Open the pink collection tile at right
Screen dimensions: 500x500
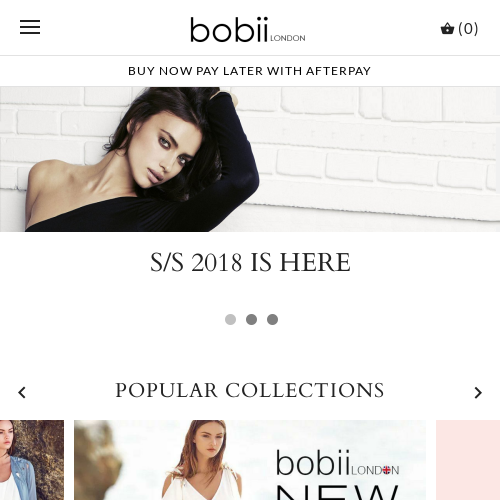[468, 460]
